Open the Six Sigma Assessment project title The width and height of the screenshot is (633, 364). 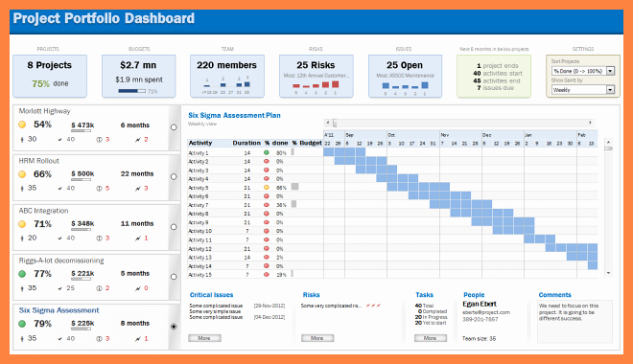(x=59, y=310)
